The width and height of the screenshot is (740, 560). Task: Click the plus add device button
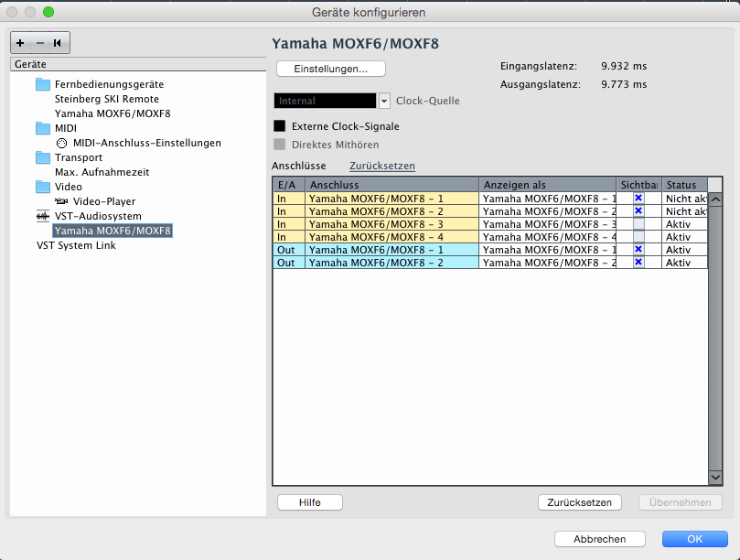pyautogui.click(x=20, y=43)
